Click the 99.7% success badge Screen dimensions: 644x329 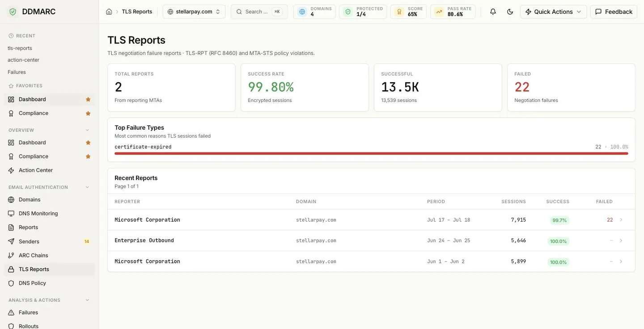click(559, 220)
